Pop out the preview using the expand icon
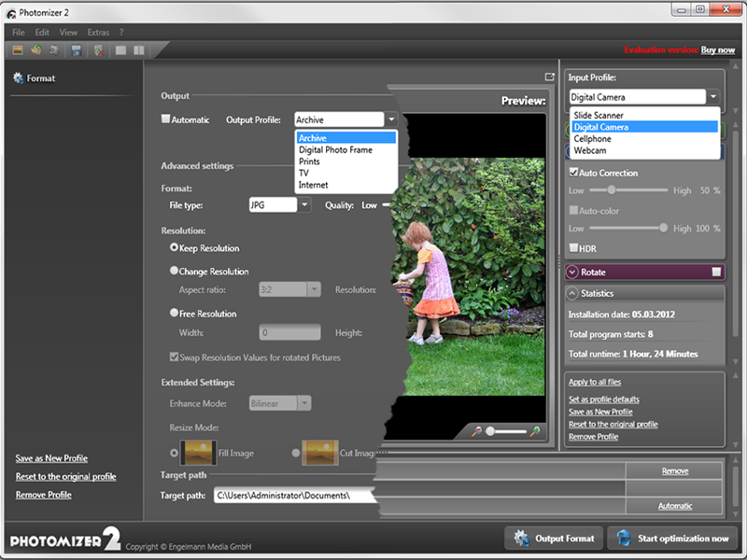 [549, 77]
